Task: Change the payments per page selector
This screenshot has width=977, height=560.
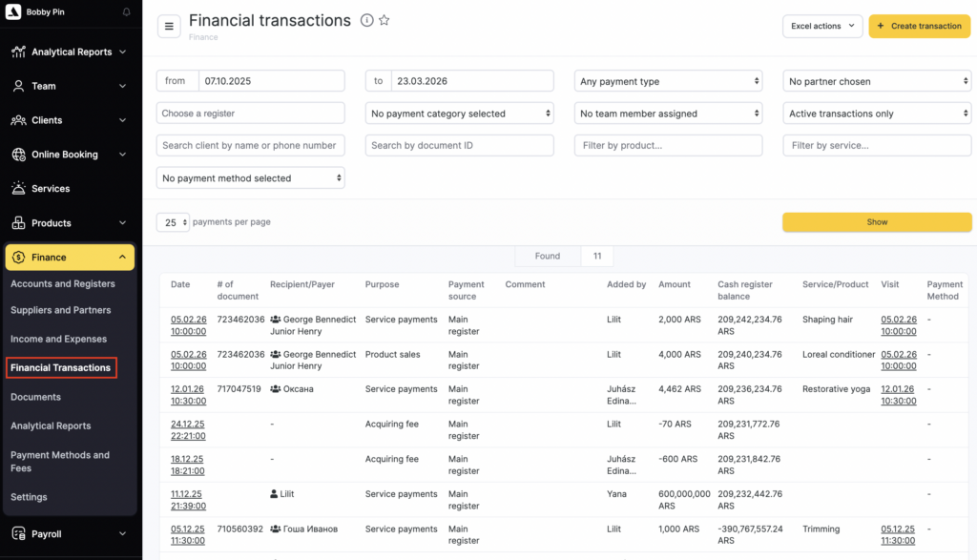Action: point(173,222)
